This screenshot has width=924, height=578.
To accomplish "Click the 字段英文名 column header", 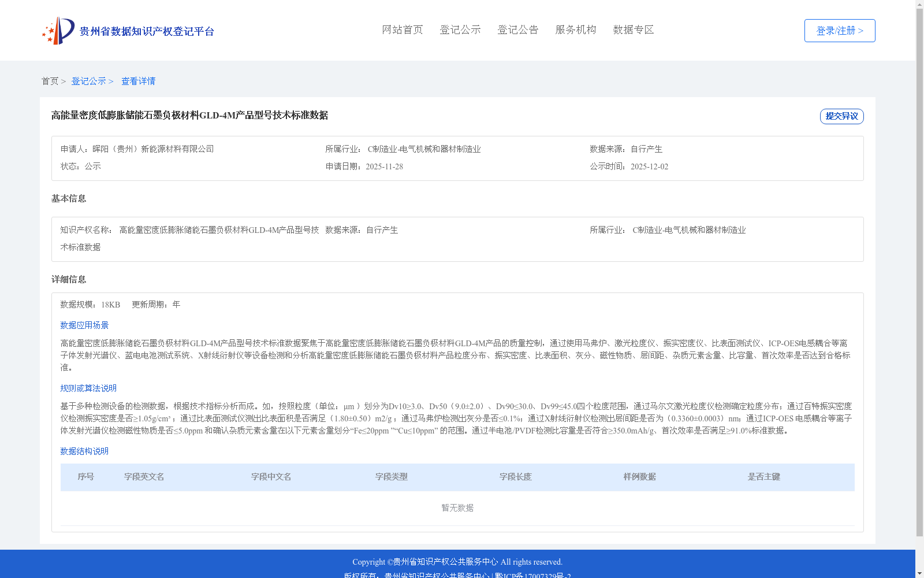I will [144, 477].
